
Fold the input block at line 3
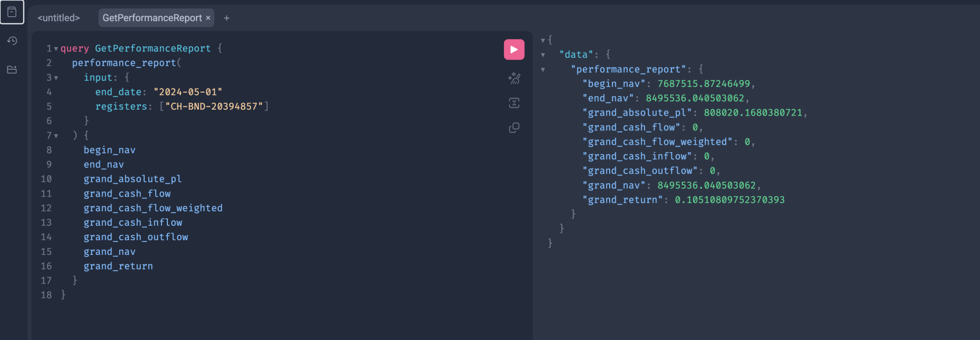tap(56, 77)
